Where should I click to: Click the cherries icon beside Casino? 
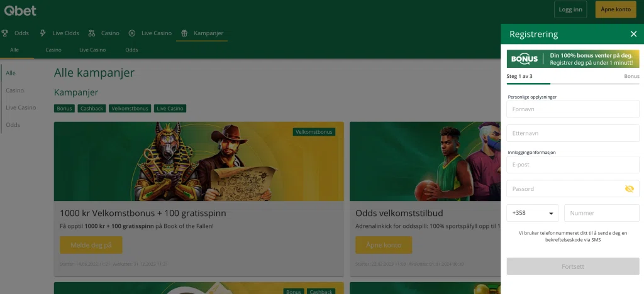92,33
